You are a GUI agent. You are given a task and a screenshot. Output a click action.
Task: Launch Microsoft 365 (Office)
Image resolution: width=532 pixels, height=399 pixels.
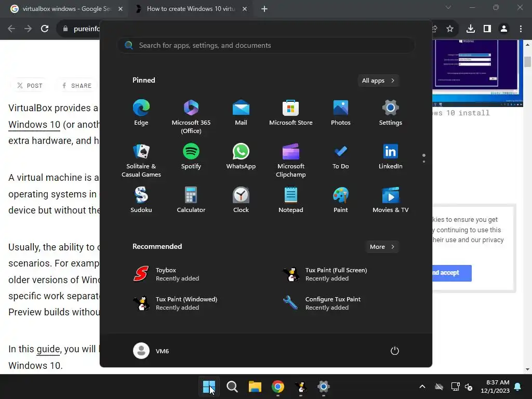191,117
